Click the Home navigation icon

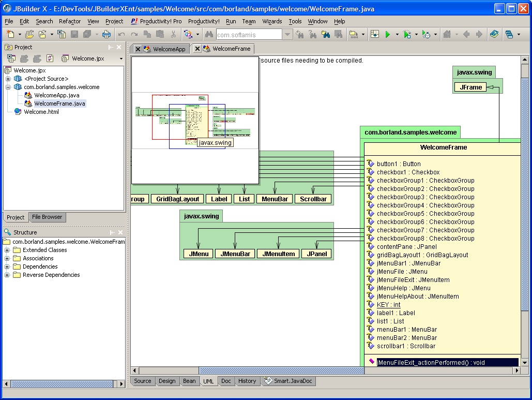tap(447, 34)
